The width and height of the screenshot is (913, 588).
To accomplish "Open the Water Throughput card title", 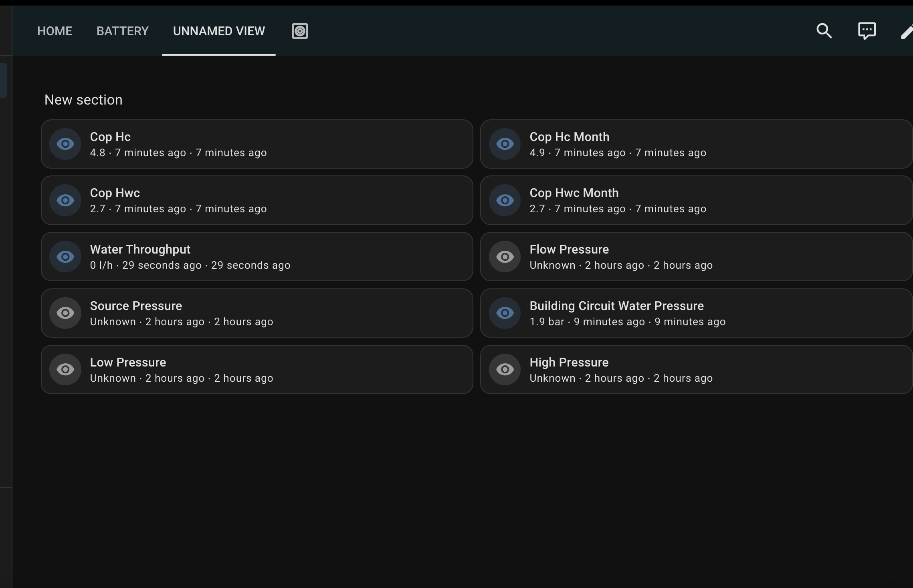I will 140,250.
